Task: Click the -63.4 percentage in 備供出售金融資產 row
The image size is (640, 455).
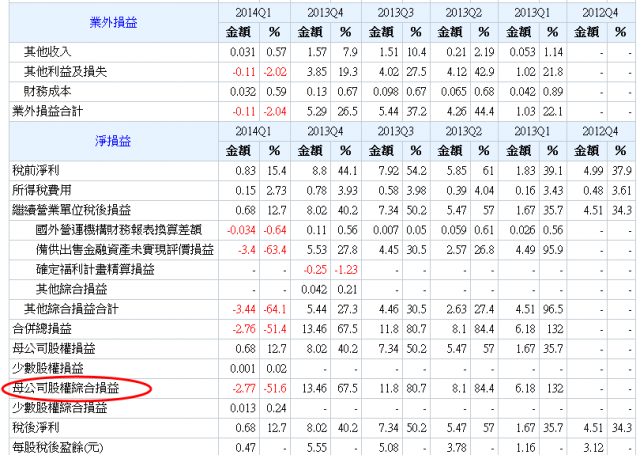Action: pyautogui.click(x=275, y=250)
